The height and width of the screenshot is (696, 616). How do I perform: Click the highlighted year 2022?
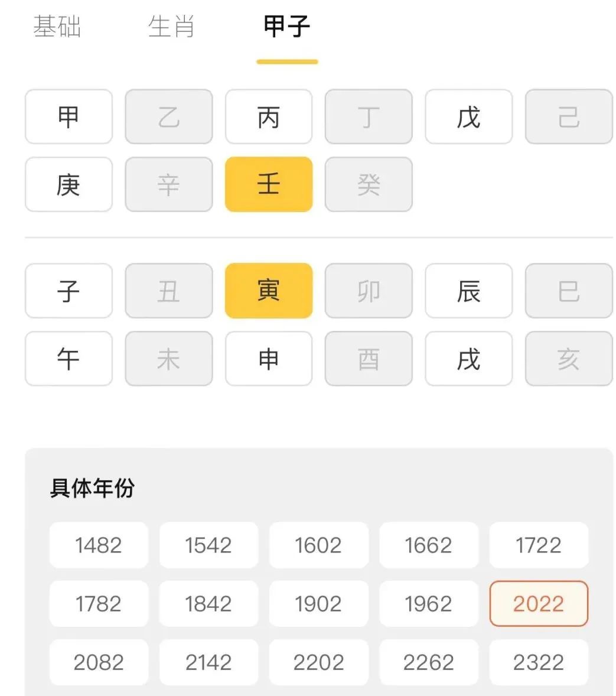pos(539,603)
